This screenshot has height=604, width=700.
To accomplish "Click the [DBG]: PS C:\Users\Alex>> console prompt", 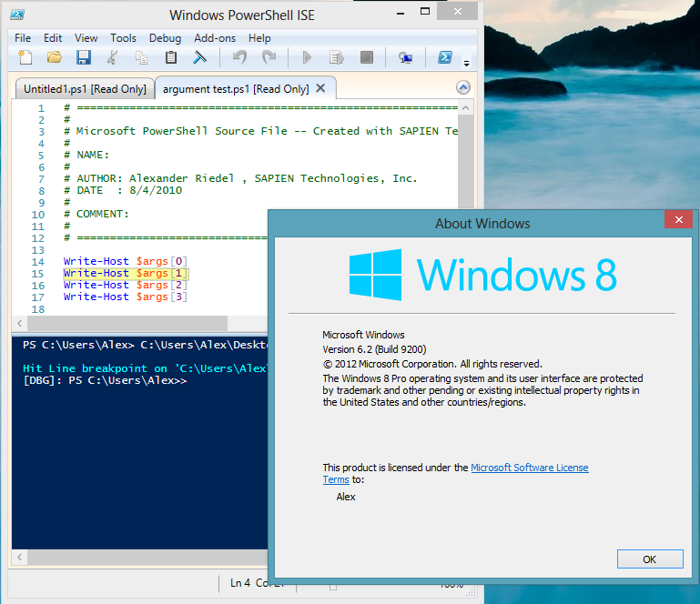I will pyautogui.click(x=105, y=380).
